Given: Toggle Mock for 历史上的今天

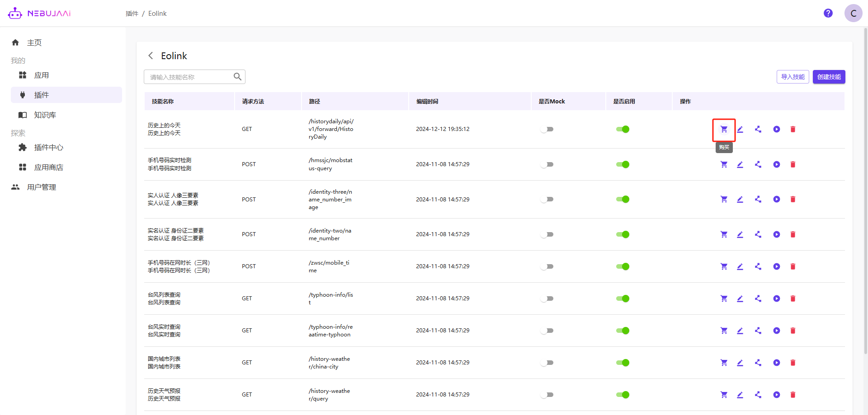Looking at the screenshot, I should (x=547, y=129).
